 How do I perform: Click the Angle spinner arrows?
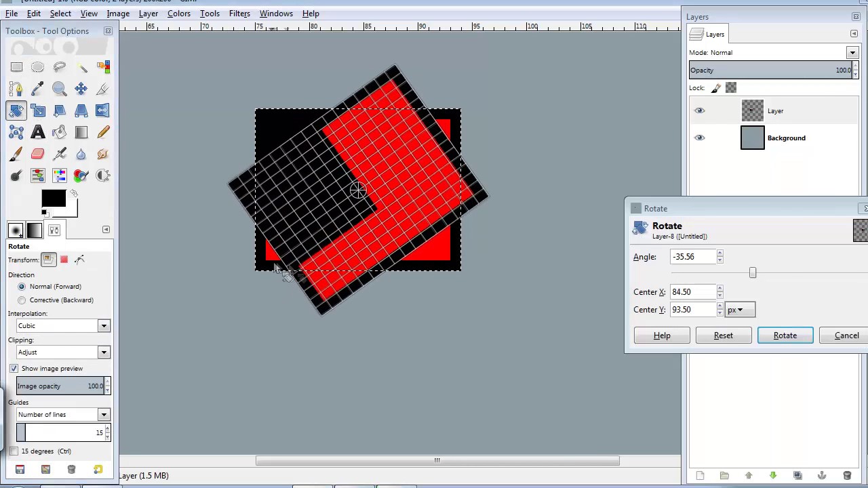719,257
